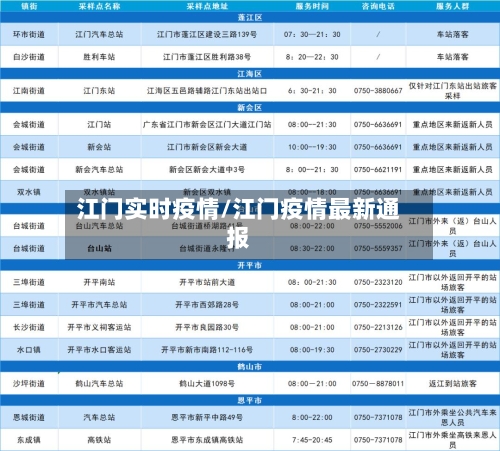This screenshot has height=451, width=500.
Task: Click the 新会站 sampling point name
Action: pyautogui.click(x=99, y=147)
